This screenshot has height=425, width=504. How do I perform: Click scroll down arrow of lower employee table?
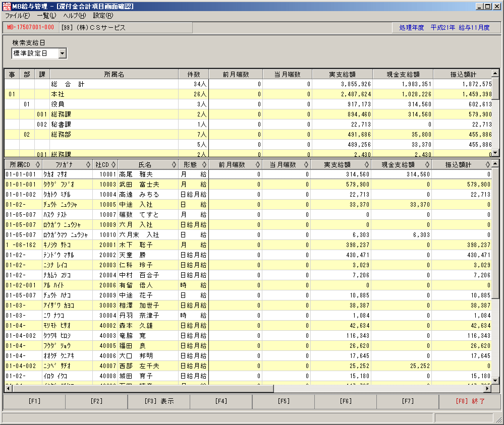(495, 381)
